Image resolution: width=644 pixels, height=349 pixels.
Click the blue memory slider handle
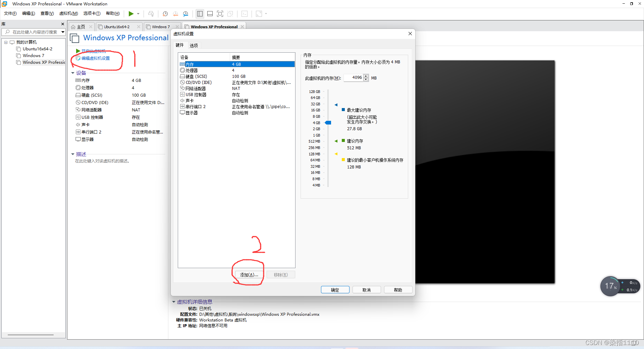(328, 123)
